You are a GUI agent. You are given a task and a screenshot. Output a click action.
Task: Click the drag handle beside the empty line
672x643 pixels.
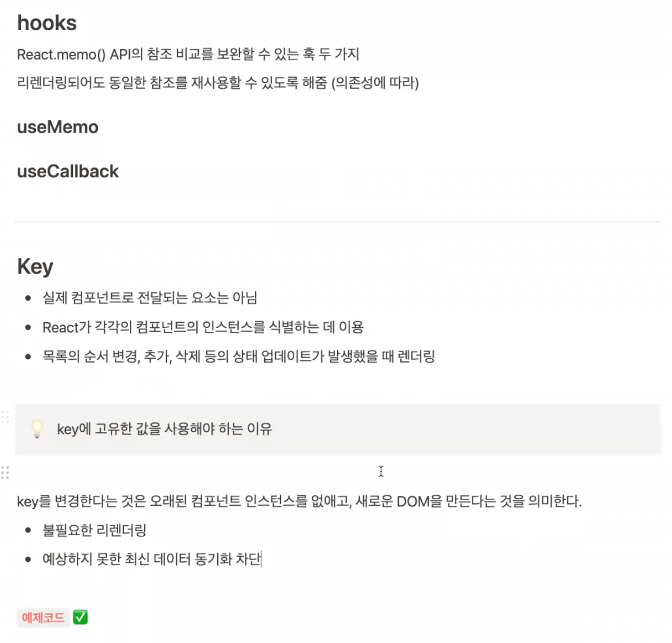[5, 472]
